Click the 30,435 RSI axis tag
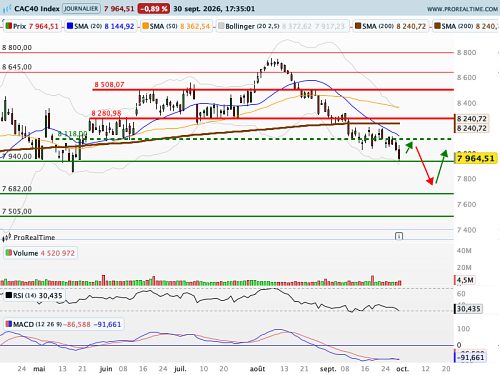The image size is (500, 375). pyautogui.click(x=468, y=309)
